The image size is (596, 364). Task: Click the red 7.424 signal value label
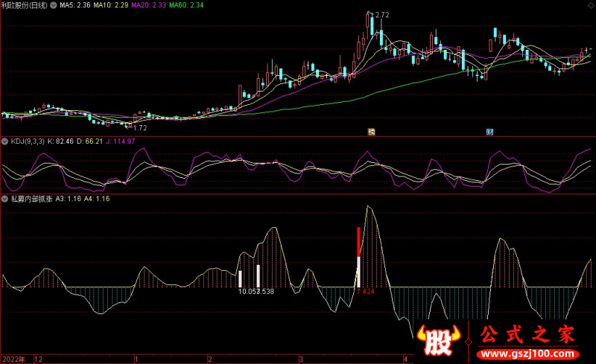[365, 292]
